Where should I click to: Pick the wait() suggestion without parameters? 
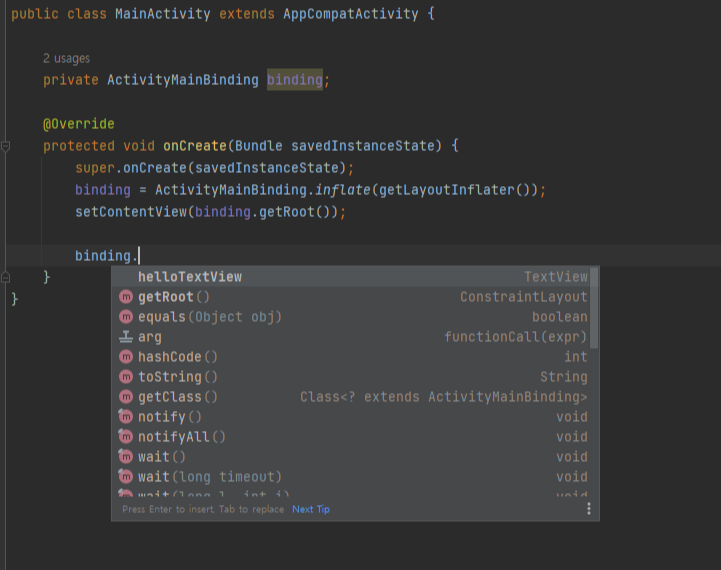coord(351,457)
